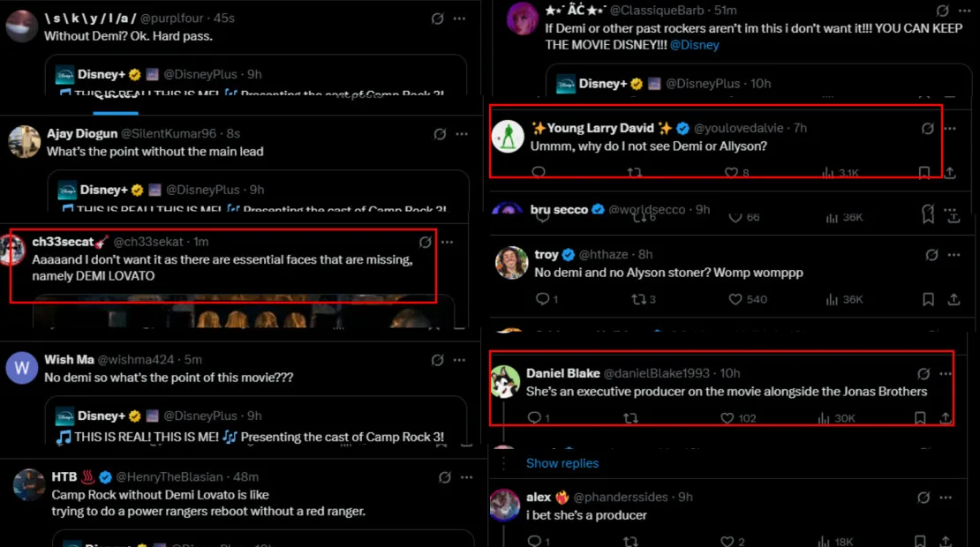The image size is (980, 547).
Task: Open the Wish Ma profile avatar
Action: click(22, 367)
